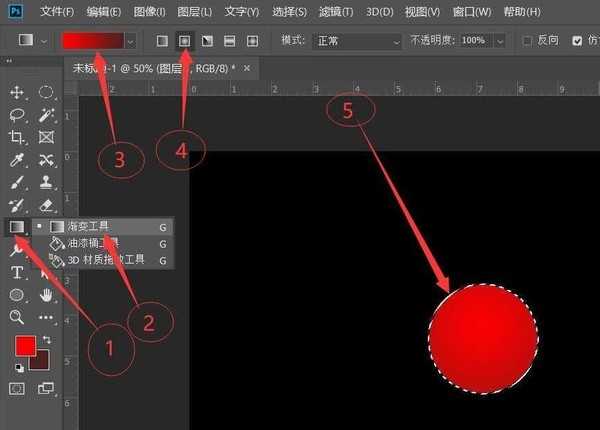Choose 渐变工具 from the flyout
Viewport: 600px width, 430px height.
[x=103, y=226]
